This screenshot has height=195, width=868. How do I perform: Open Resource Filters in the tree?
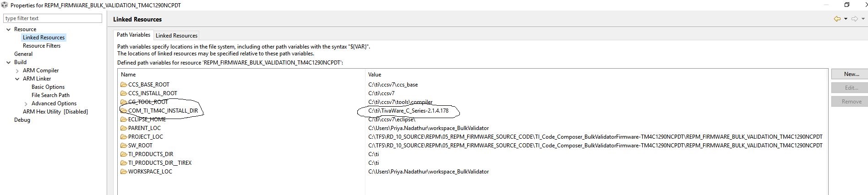click(x=42, y=46)
